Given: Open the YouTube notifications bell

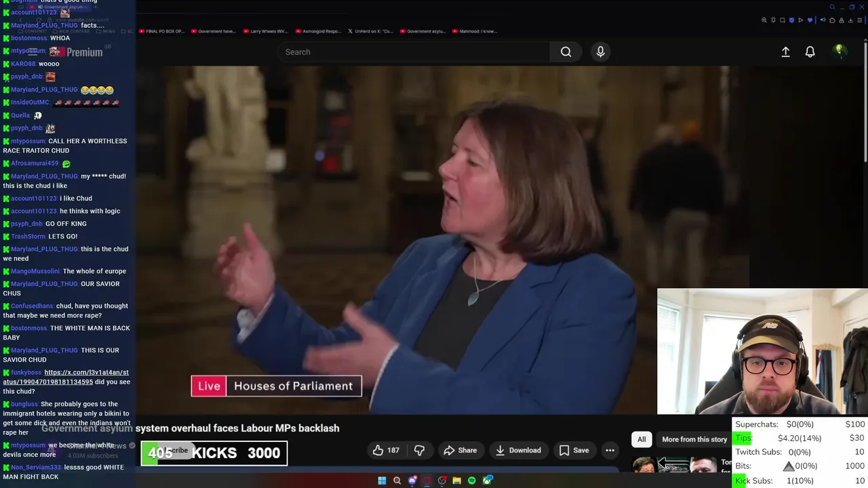Looking at the screenshot, I should coord(810,52).
